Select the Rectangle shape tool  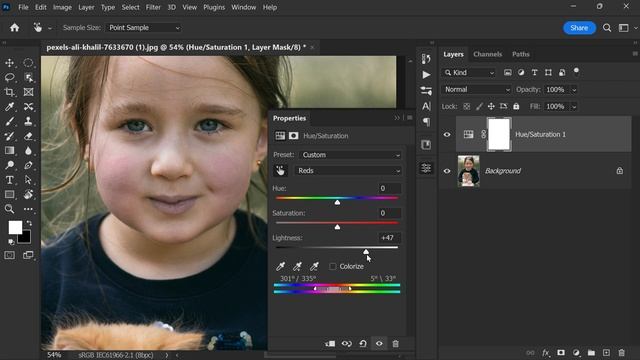(x=9, y=195)
